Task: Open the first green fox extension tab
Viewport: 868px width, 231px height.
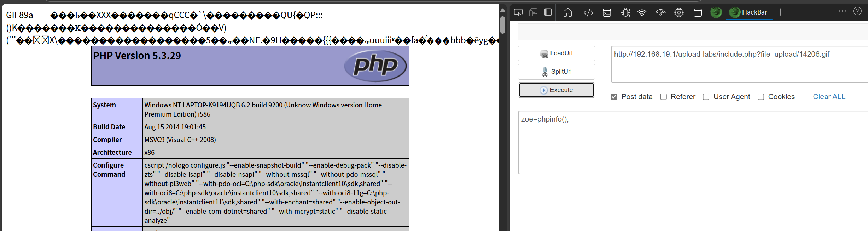Action: 716,12
